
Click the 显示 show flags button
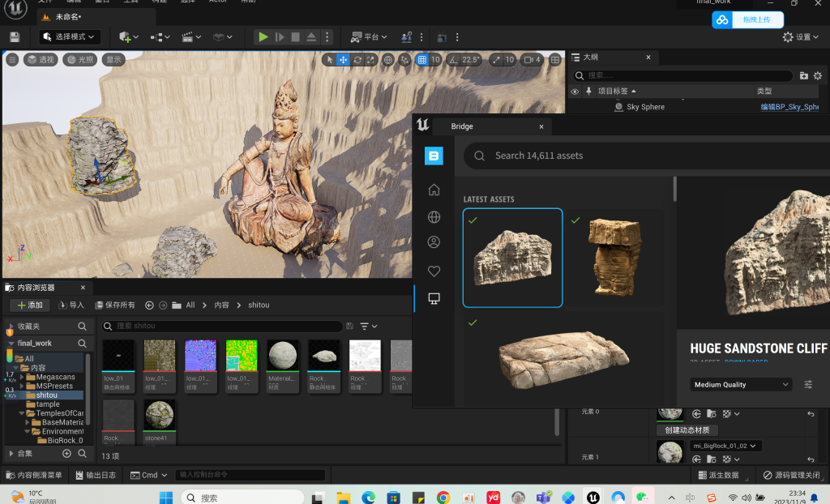tap(113, 60)
